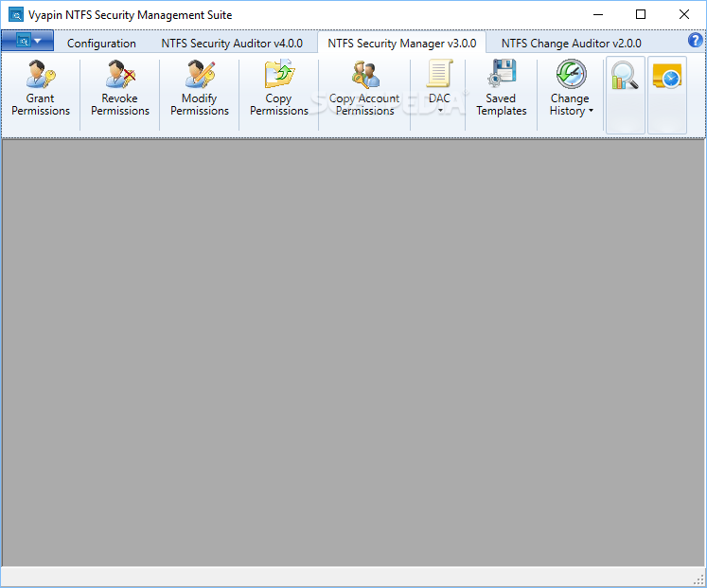Screen dimensions: 707x588
Task: Expand the DAC dropdown arrow
Action: pos(440,111)
